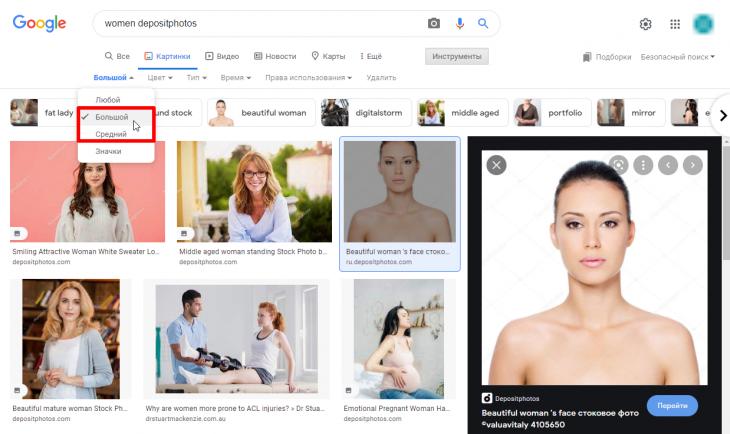
Task: Choose Значки size option
Action: (x=116, y=151)
